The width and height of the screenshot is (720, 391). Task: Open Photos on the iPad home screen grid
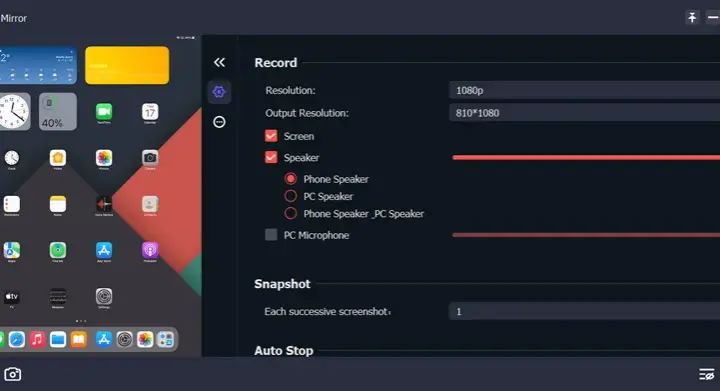coord(104,158)
